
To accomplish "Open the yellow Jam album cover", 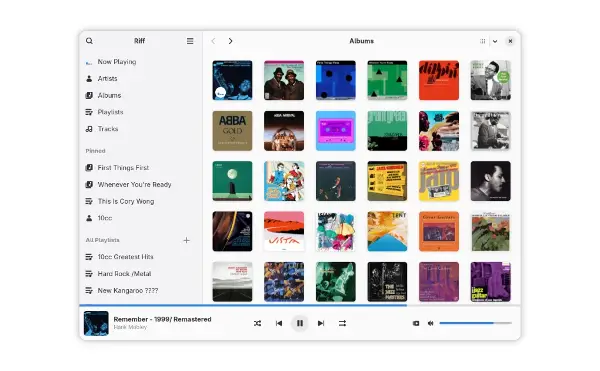I will tap(439, 181).
